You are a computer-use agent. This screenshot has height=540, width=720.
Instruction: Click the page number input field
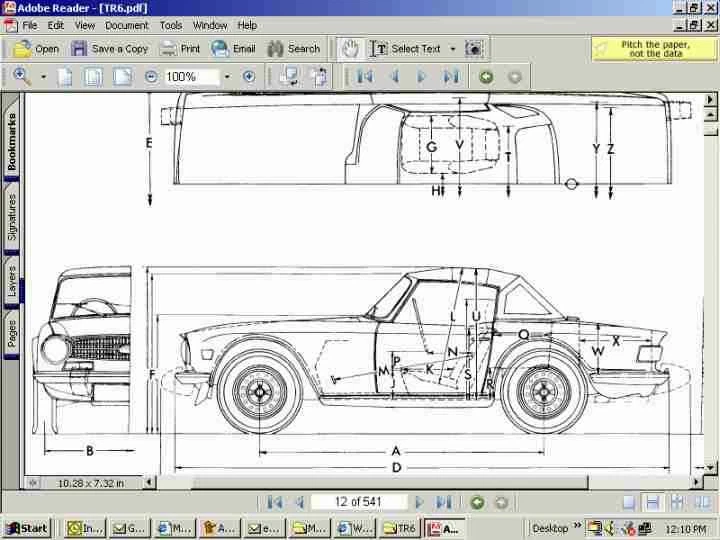[359, 502]
